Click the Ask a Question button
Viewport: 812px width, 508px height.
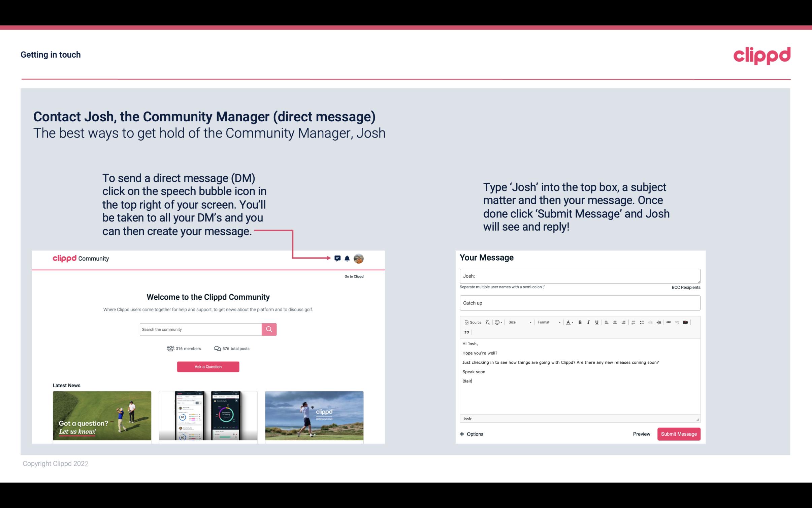point(207,366)
